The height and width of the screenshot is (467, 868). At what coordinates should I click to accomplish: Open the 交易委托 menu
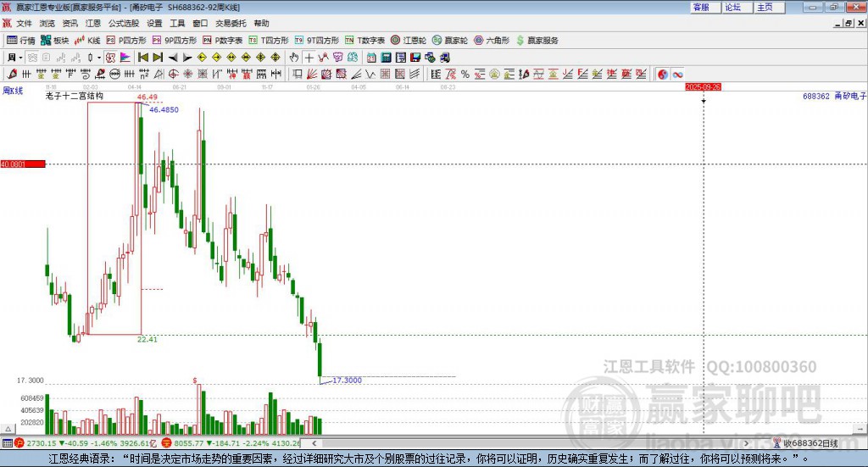pyautogui.click(x=231, y=23)
